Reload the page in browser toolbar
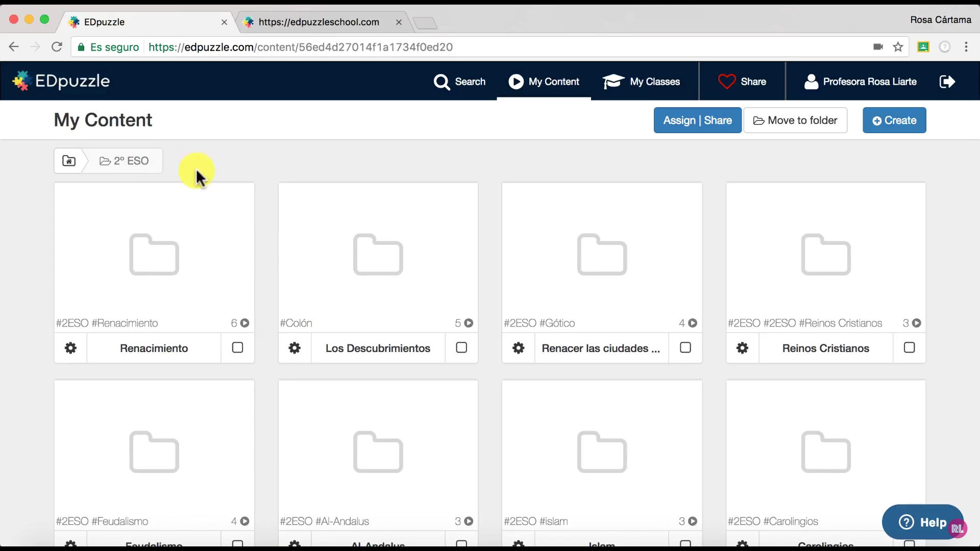The image size is (980, 551). (57, 47)
